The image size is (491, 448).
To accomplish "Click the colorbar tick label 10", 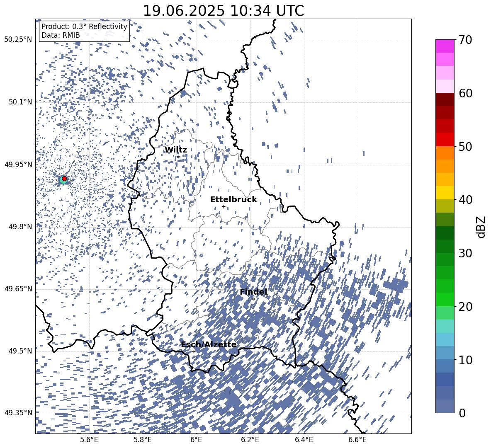I will tap(465, 360).
